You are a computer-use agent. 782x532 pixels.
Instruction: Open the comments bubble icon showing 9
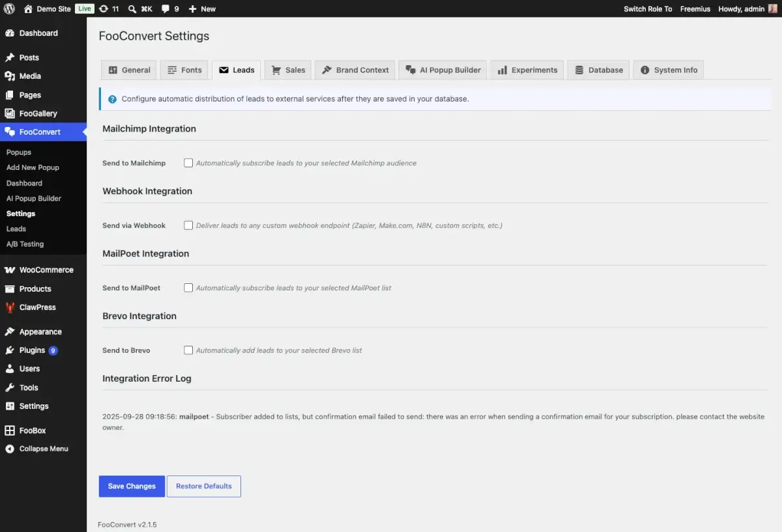166,8
